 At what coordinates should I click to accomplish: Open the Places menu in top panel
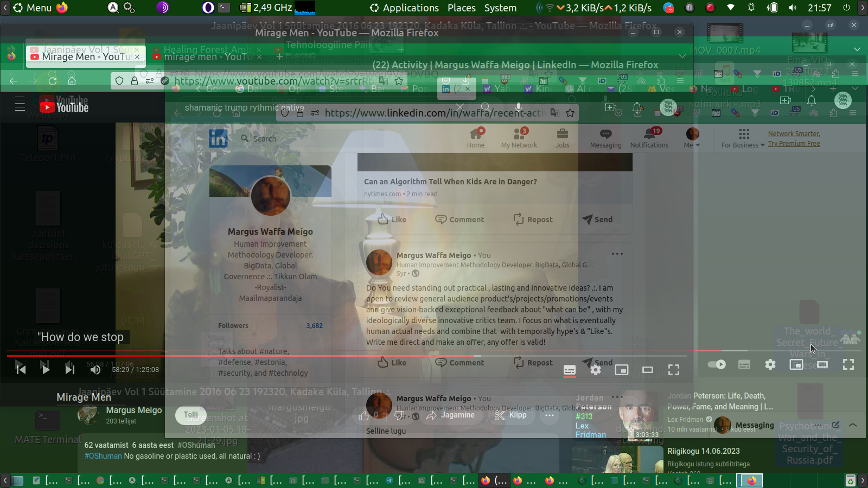click(462, 8)
